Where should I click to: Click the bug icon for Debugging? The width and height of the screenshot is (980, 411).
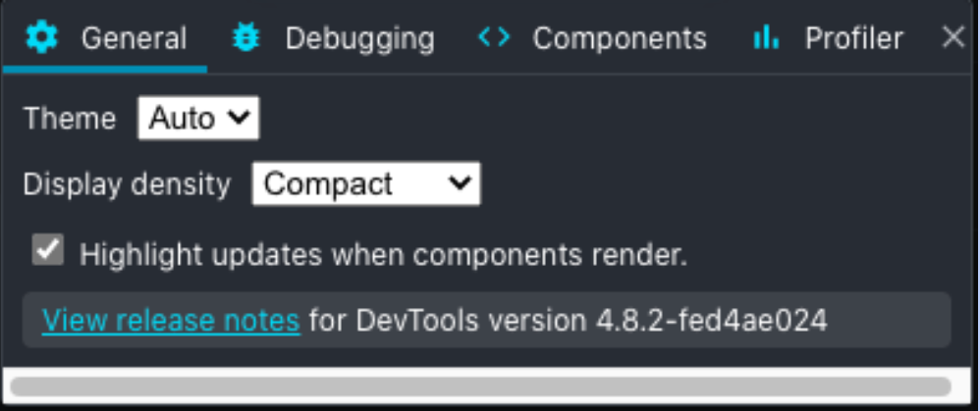click(x=245, y=38)
